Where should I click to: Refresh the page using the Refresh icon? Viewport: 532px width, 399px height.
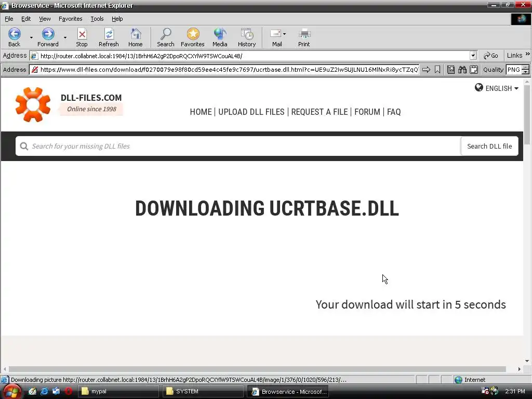(109, 37)
